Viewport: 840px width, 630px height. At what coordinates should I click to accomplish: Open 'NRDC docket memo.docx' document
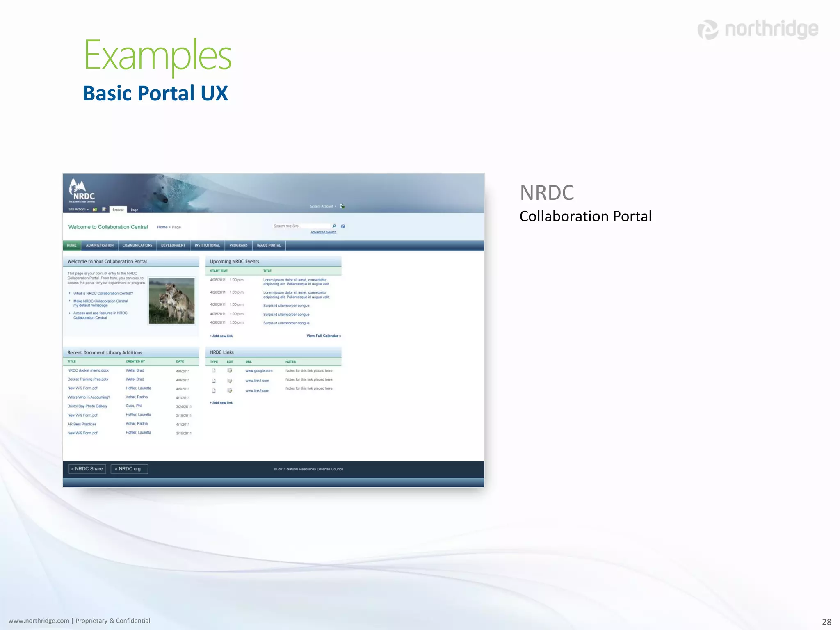click(88, 370)
